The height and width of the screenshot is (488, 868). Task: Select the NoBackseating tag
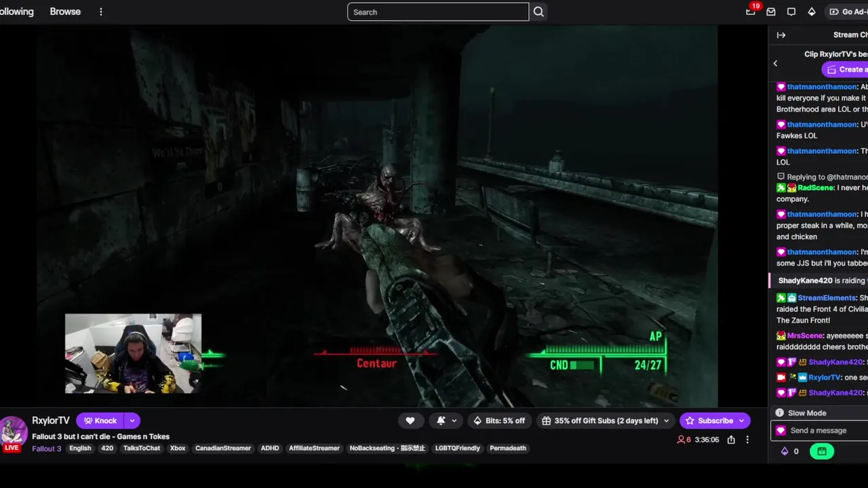(x=387, y=448)
